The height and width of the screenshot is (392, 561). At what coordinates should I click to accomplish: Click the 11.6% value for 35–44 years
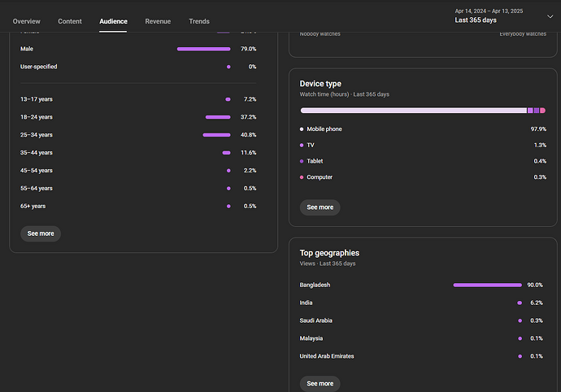(x=248, y=153)
